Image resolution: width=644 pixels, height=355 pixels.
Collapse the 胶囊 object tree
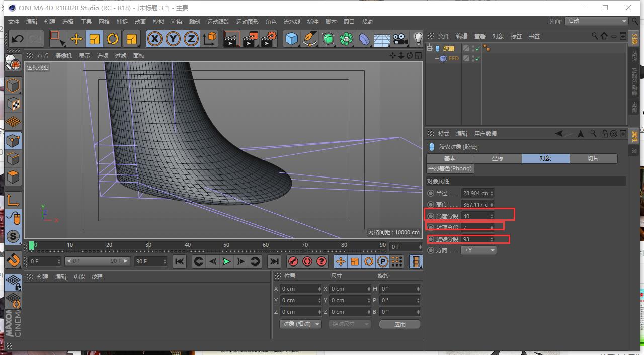(x=430, y=48)
